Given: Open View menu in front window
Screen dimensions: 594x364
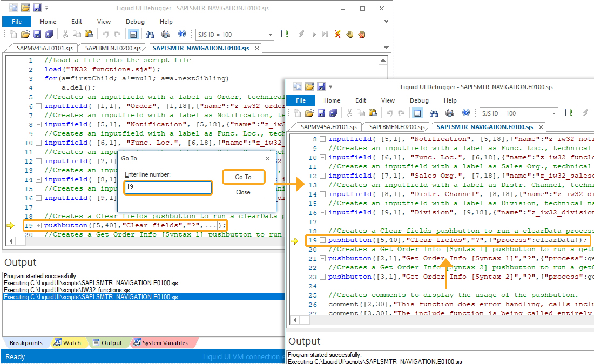Looking at the screenshot, I should (388, 100).
